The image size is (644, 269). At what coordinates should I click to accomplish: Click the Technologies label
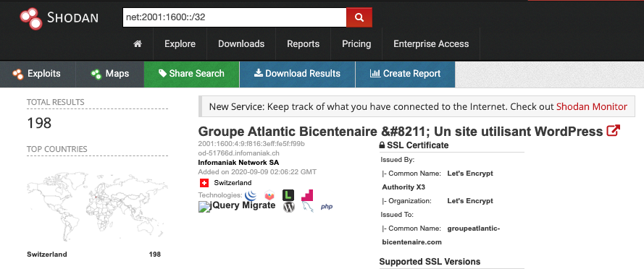(x=220, y=195)
